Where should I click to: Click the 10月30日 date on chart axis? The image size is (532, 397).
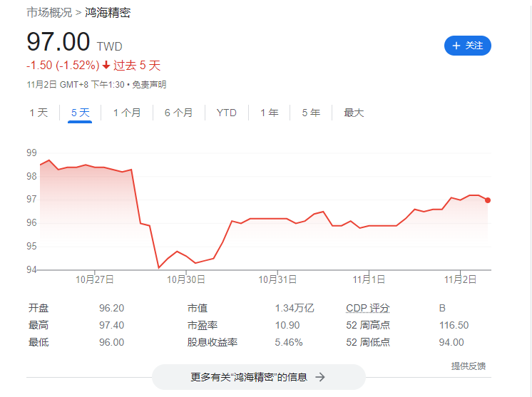pos(186,279)
